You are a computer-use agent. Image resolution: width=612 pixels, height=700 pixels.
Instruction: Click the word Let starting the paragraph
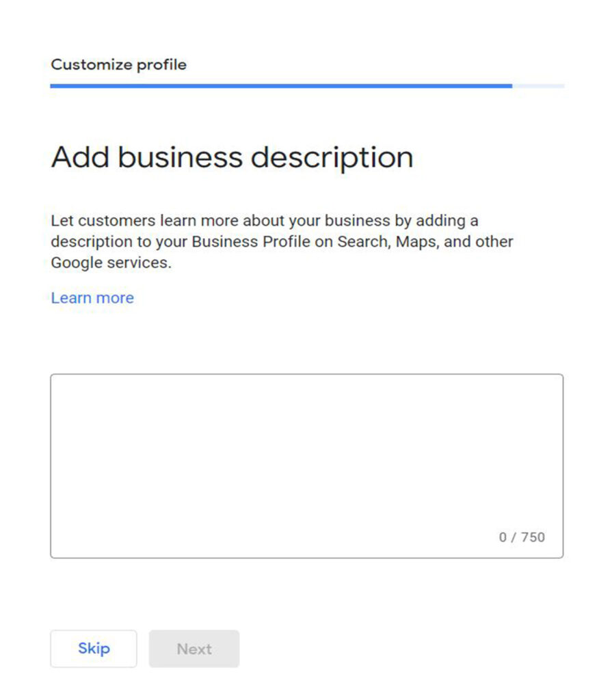[62, 221]
